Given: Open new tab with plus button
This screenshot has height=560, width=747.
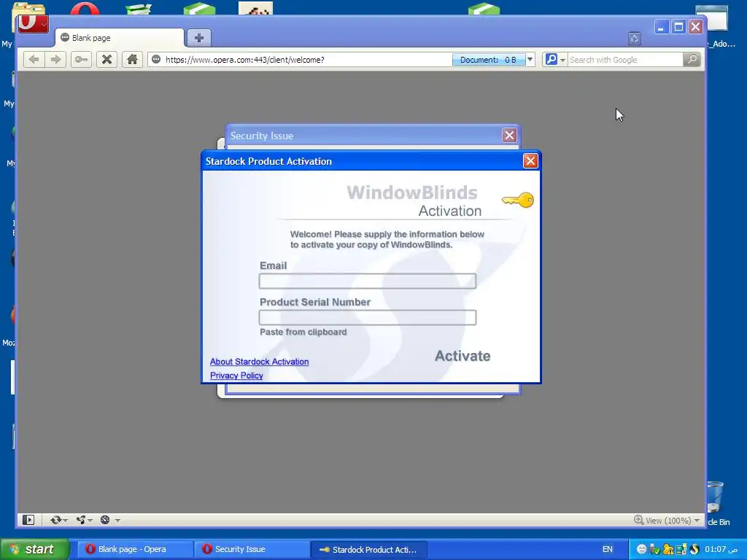Looking at the screenshot, I should [199, 38].
